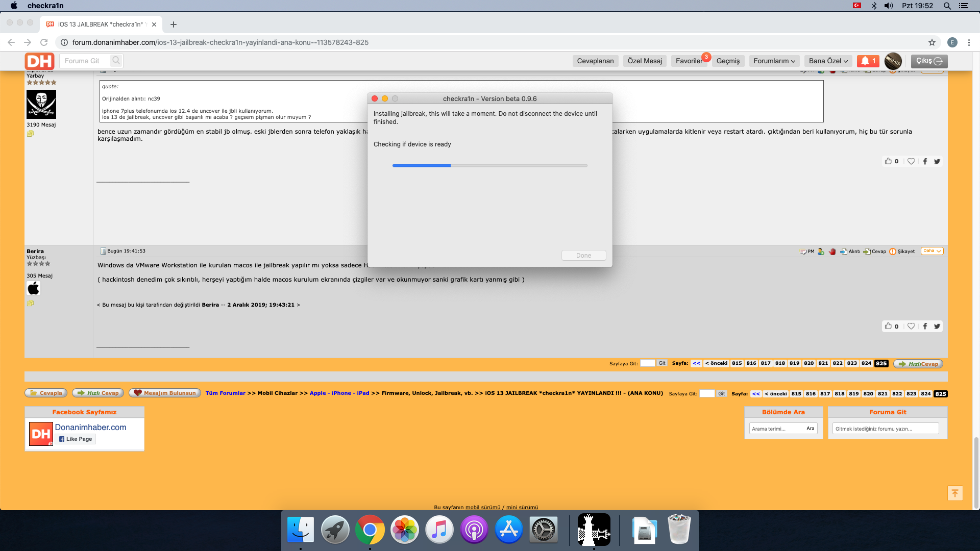Open Apple - iPhone - iPad breadcrumb link
The height and width of the screenshot is (551, 980).
tap(339, 393)
